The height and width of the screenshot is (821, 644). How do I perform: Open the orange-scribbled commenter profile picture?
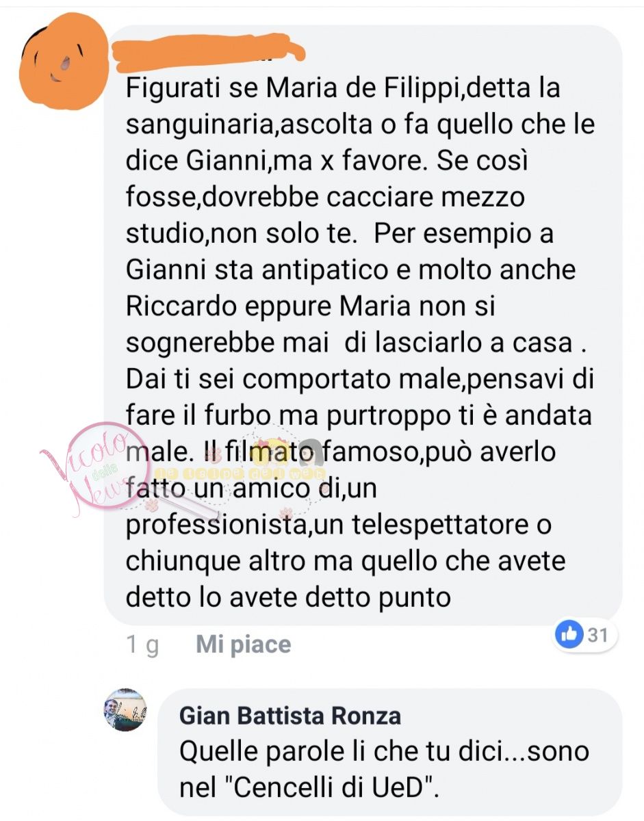tap(64, 62)
